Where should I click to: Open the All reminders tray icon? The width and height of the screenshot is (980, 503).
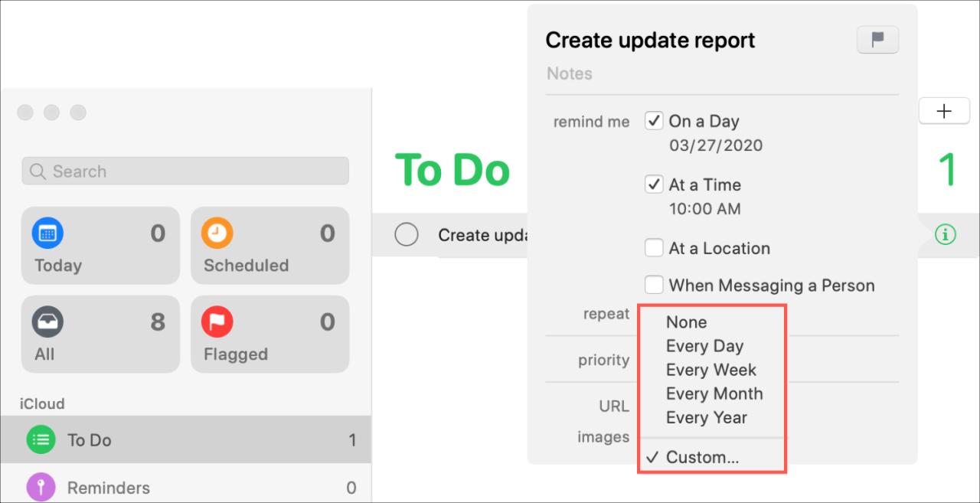[x=47, y=322]
